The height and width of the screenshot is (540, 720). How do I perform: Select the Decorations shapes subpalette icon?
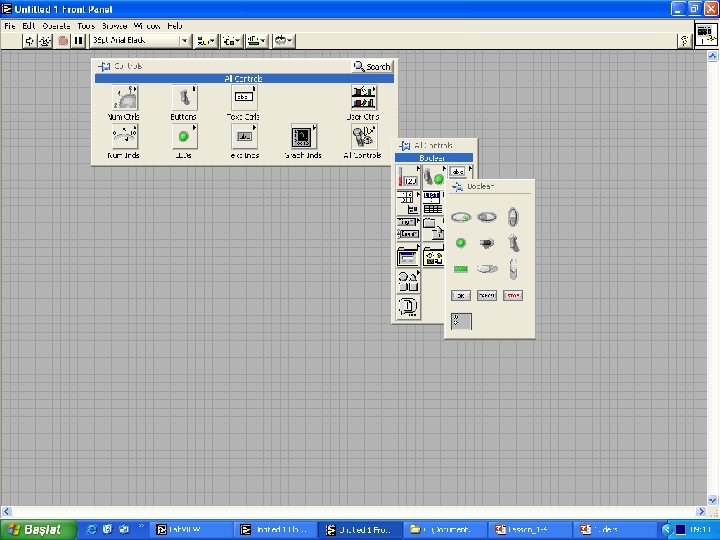(408, 281)
